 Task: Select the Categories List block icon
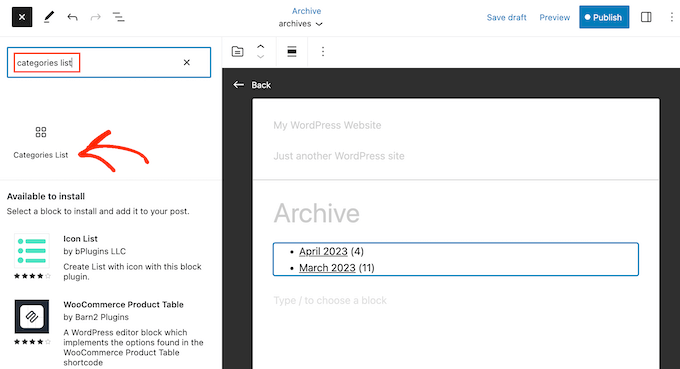[x=41, y=132]
